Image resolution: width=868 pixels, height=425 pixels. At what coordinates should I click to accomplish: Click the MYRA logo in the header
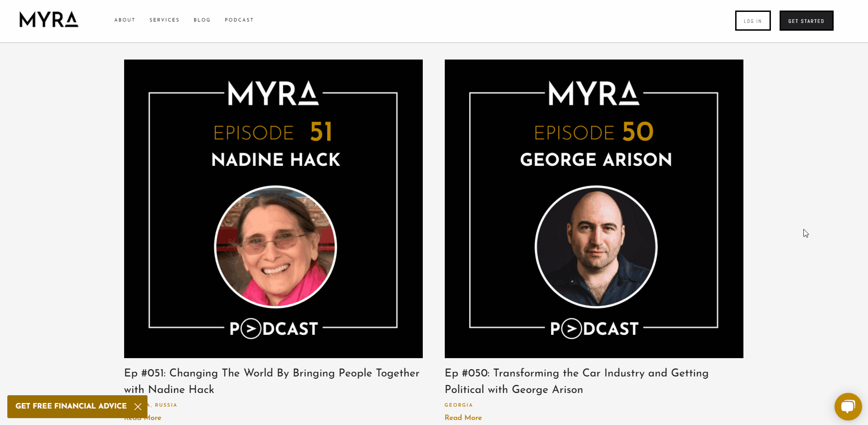coord(48,20)
